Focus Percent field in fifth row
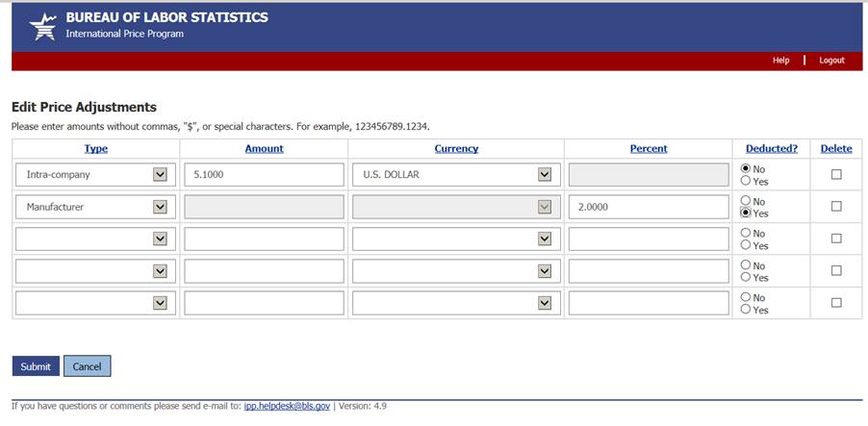The height and width of the screenshot is (426, 868). [x=649, y=303]
